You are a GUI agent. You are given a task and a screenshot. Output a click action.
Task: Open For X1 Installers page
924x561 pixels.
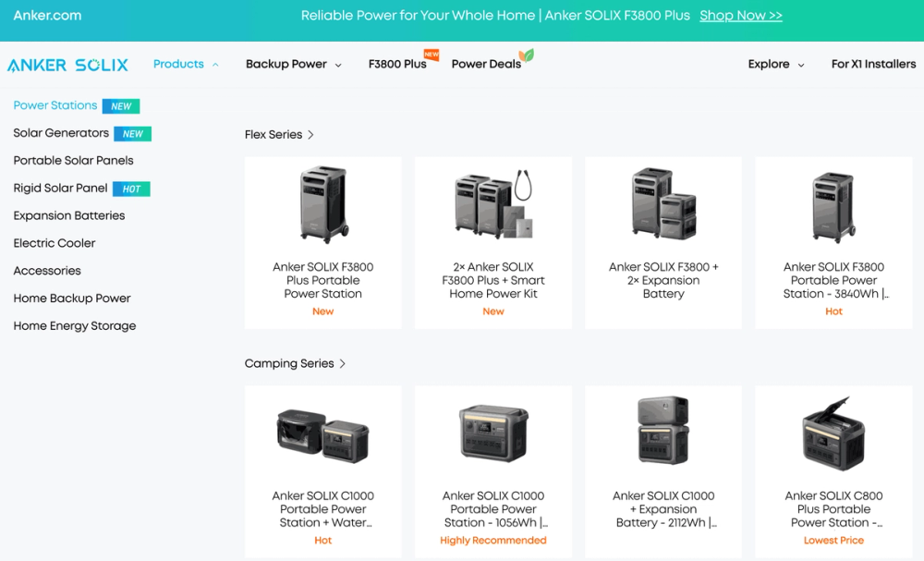(x=873, y=64)
